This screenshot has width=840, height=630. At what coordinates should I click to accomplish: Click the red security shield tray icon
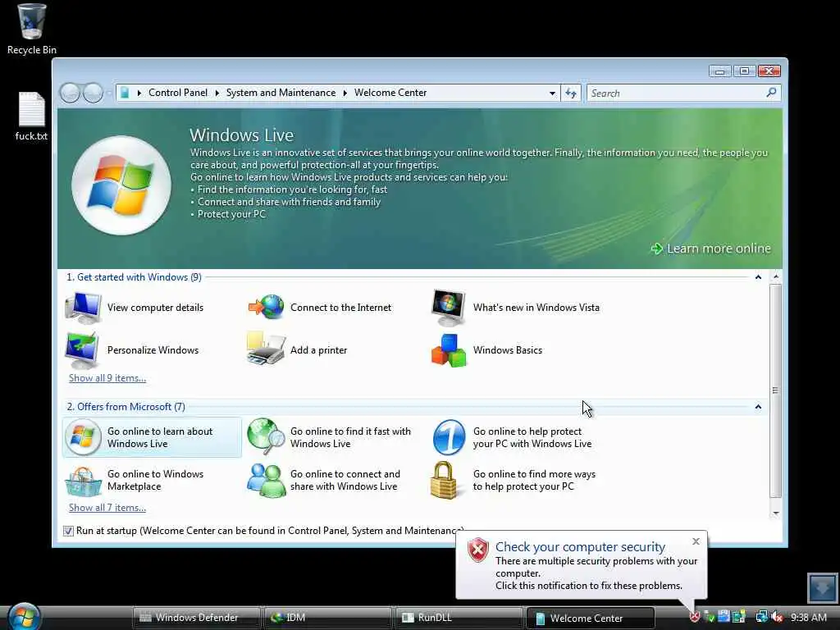point(694,617)
